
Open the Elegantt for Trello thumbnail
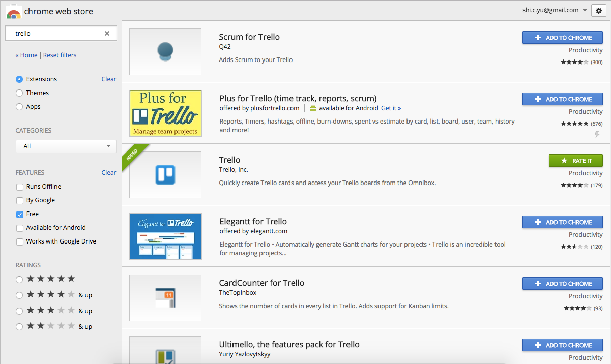(165, 236)
